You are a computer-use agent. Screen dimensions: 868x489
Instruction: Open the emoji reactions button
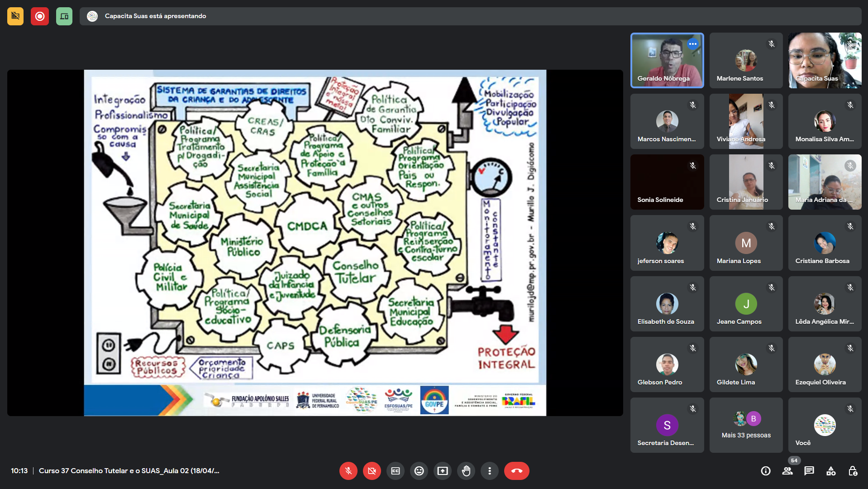pos(419,471)
